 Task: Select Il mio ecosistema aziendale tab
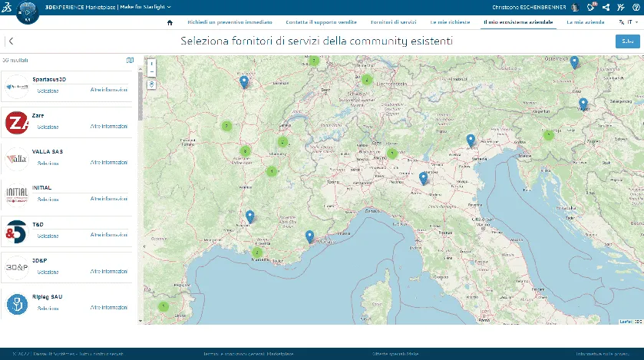(518, 22)
